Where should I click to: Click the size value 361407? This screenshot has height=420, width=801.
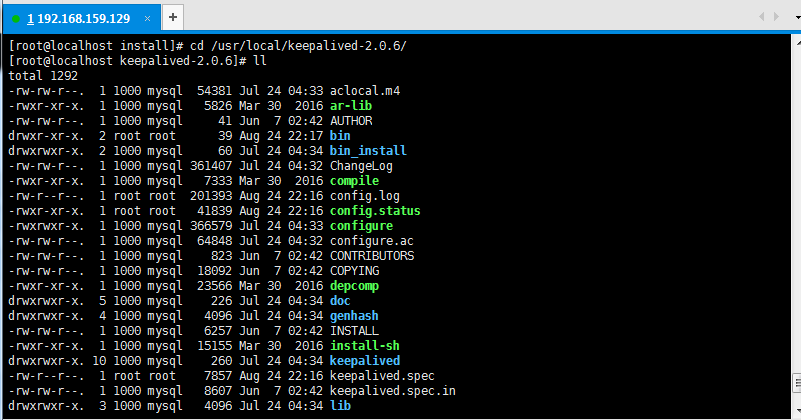[x=211, y=166]
